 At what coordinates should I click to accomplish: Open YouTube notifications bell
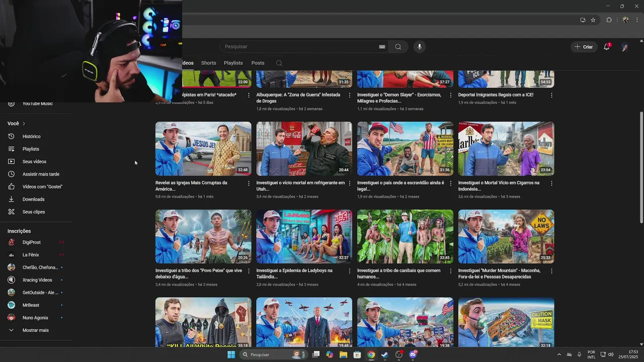click(x=607, y=47)
